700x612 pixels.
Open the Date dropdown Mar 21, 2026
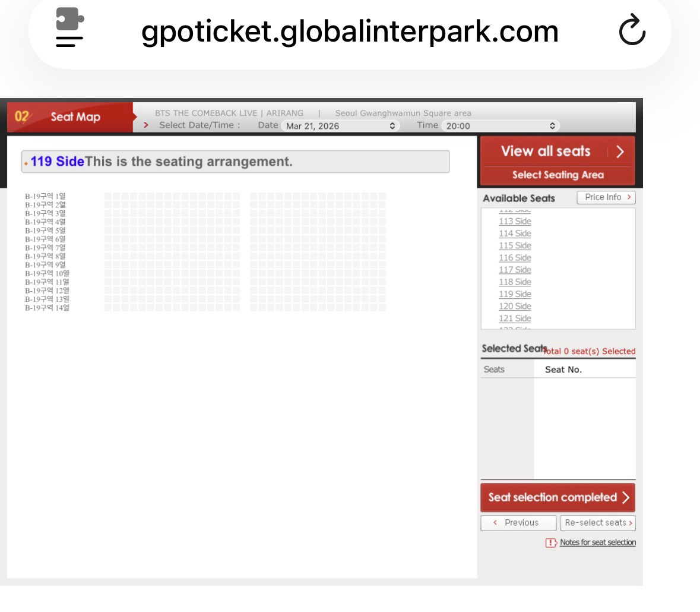340,126
